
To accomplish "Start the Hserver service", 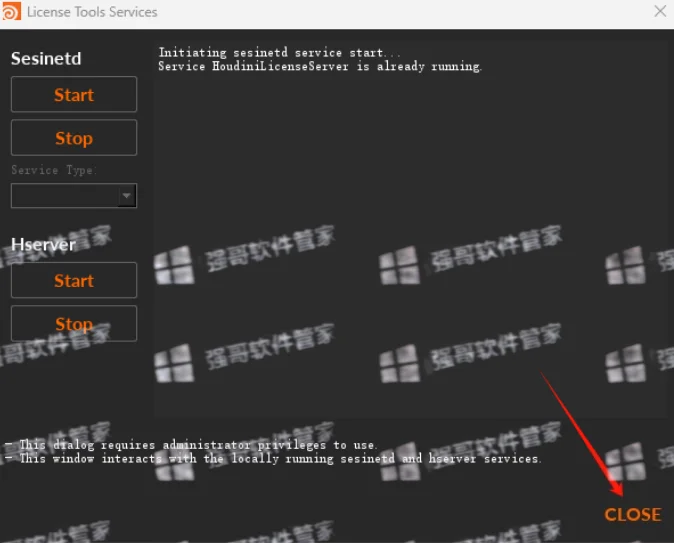I will [74, 280].
